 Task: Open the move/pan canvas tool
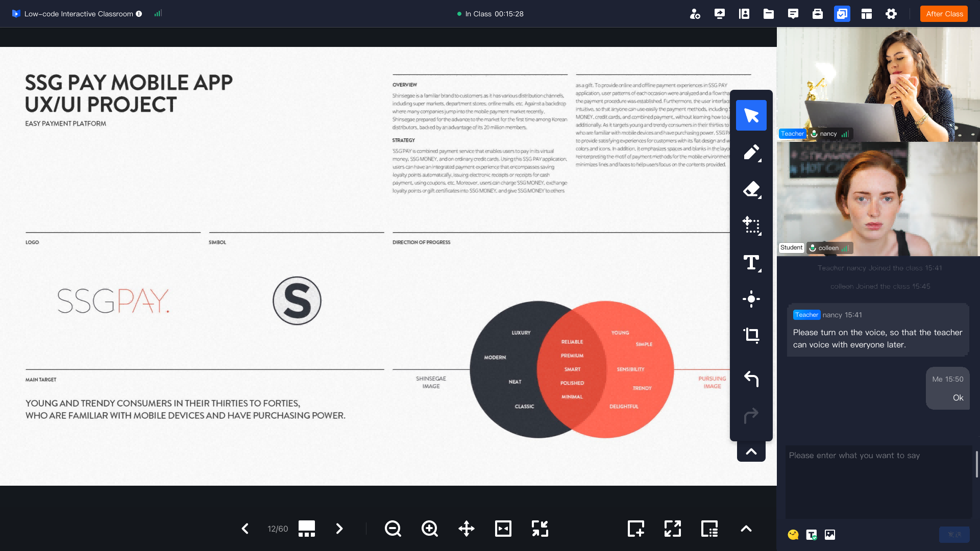(466, 529)
